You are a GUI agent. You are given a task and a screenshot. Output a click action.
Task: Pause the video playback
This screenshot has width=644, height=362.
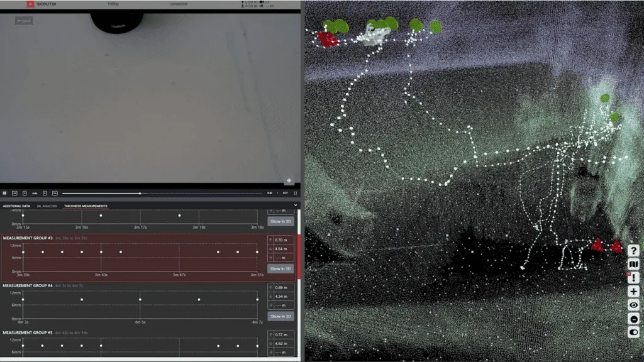coord(4,194)
